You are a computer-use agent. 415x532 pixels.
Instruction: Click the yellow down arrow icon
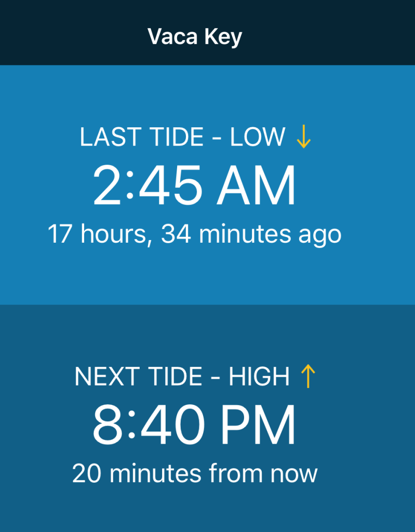click(x=303, y=137)
